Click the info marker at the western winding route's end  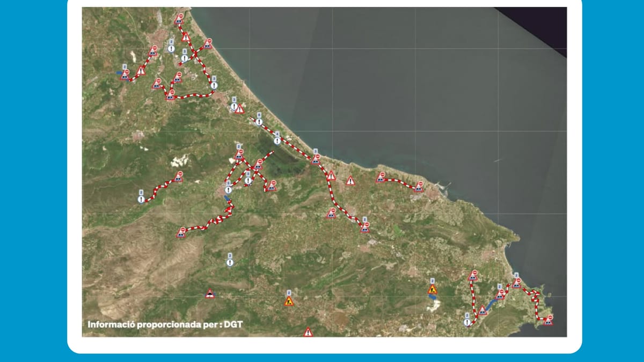pyautogui.click(x=141, y=199)
